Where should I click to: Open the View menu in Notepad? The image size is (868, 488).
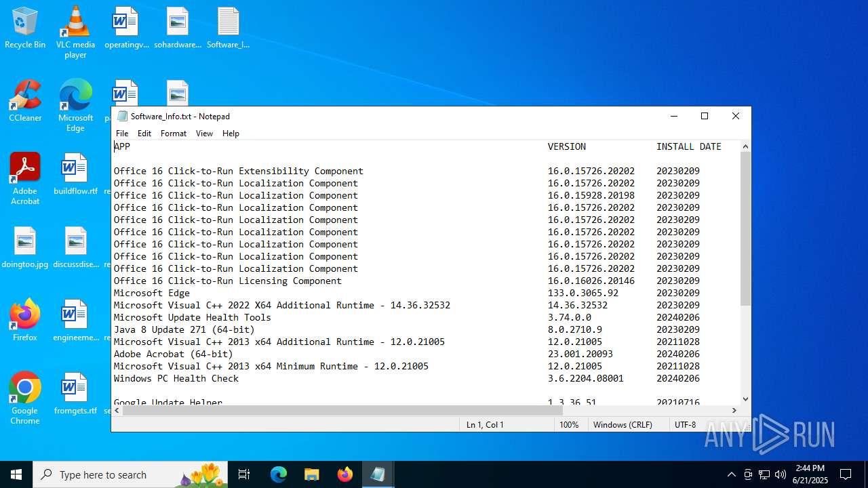(204, 134)
